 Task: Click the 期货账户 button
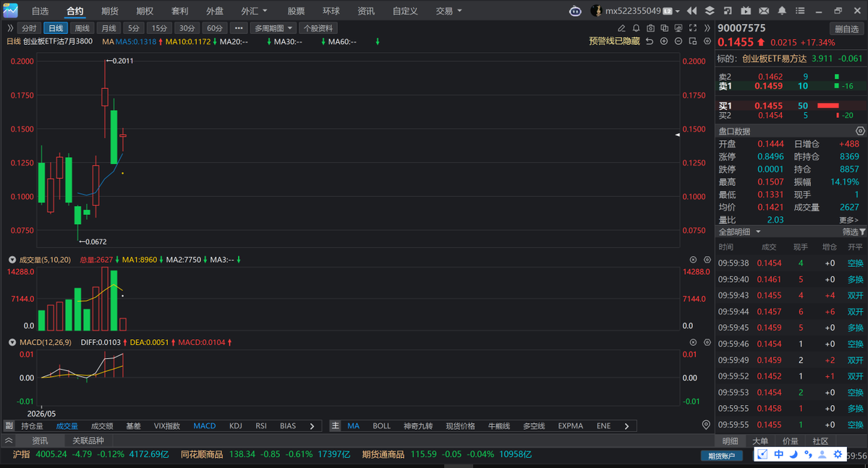(x=721, y=456)
